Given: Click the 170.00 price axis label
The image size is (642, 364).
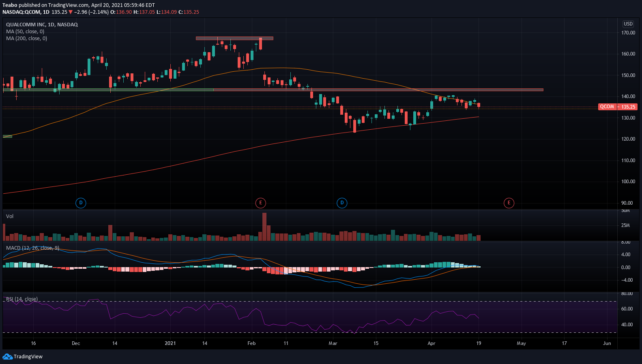Looking at the screenshot, I should pyautogui.click(x=628, y=33).
